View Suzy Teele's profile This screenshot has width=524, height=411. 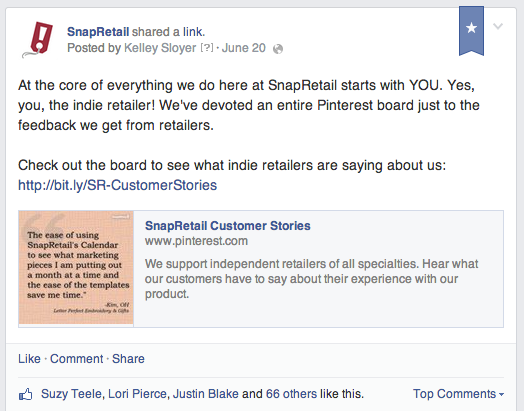click(x=71, y=394)
